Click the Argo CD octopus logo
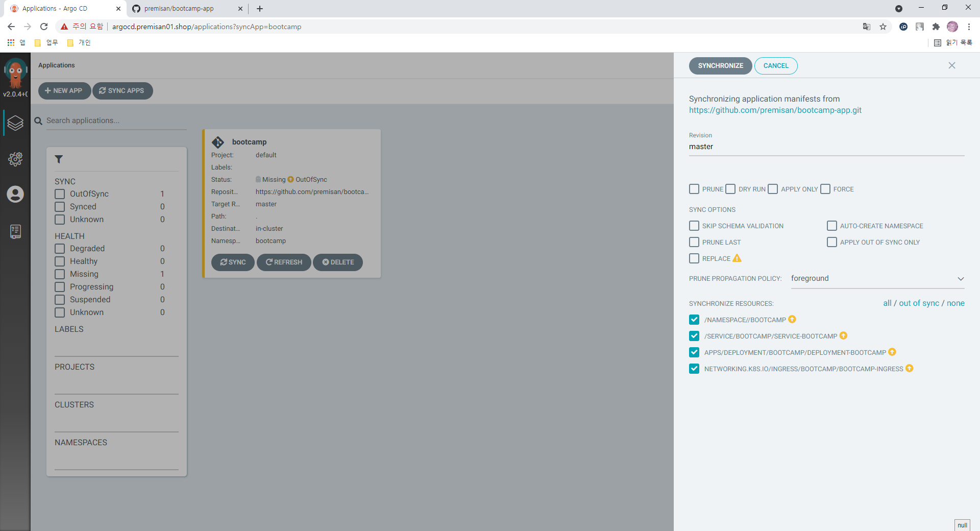Image resolution: width=980 pixels, height=531 pixels. click(15, 73)
